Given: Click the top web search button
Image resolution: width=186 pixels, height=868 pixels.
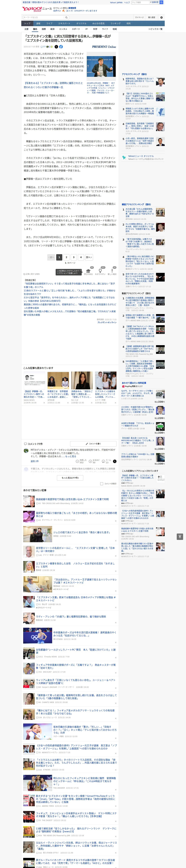Looking at the screenshot, I should point(161,2).
